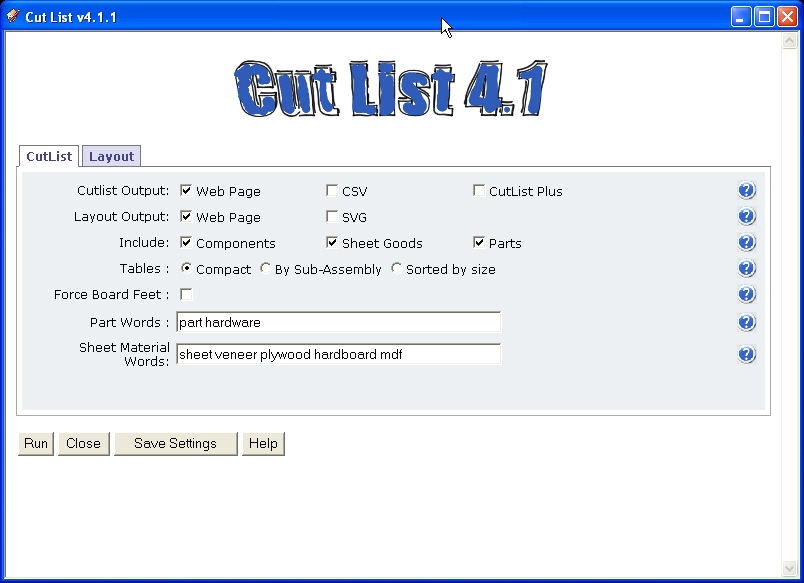
Task: Open help for the Include row
Action: pyautogui.click(x=747, y=241)
